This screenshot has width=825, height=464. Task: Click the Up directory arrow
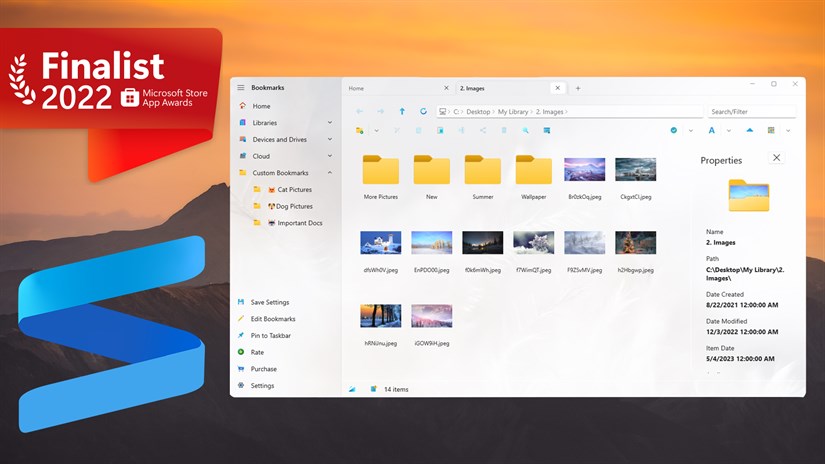coord(402,111)
